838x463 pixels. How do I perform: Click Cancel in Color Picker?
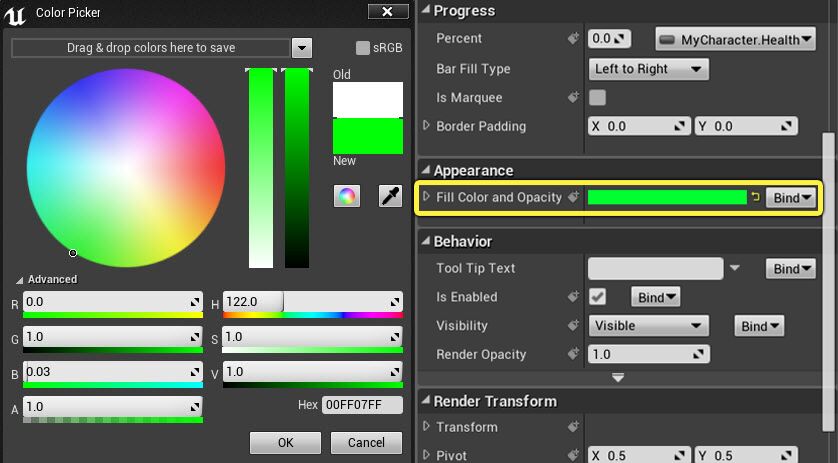point(366,443)
